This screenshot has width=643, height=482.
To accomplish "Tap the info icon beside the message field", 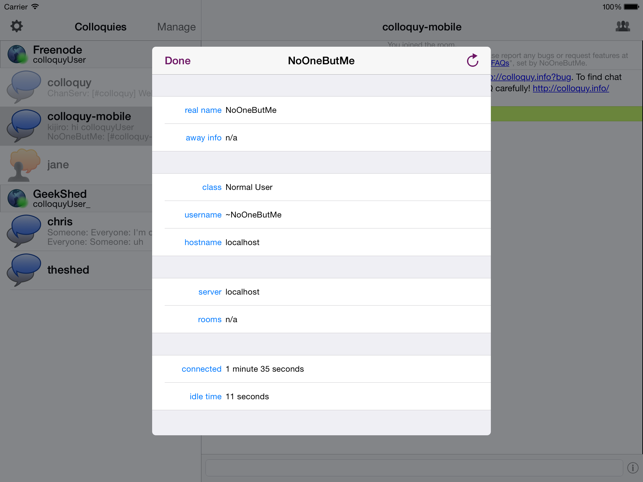I will (x=632, y=468).
